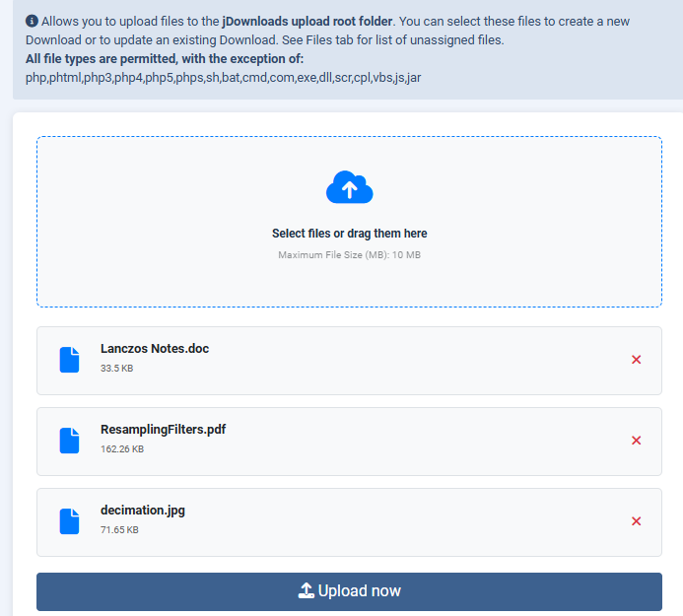Click the upload arrow icon in Upload now
The image size is (683, 616).
(307, 590)
